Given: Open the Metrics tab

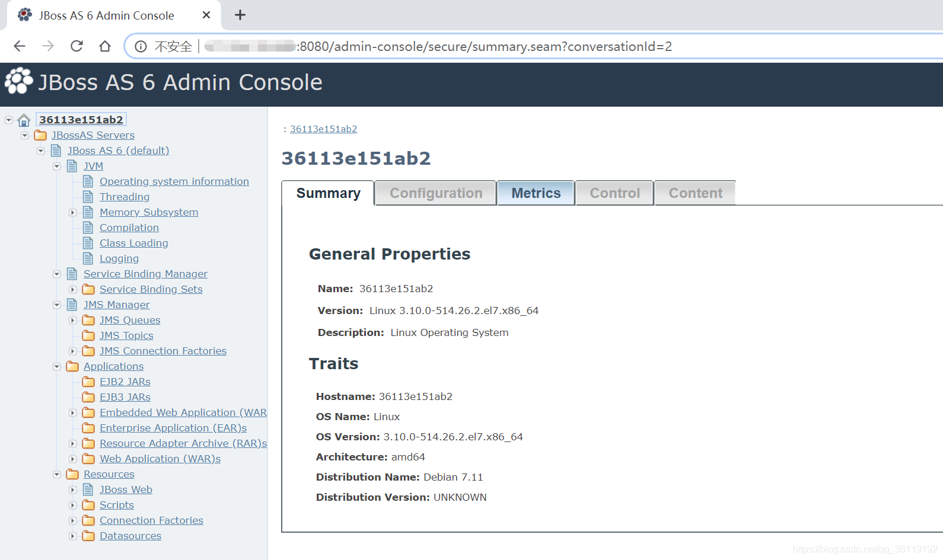Looking at the screenshot, I should [x=536, y=193].
